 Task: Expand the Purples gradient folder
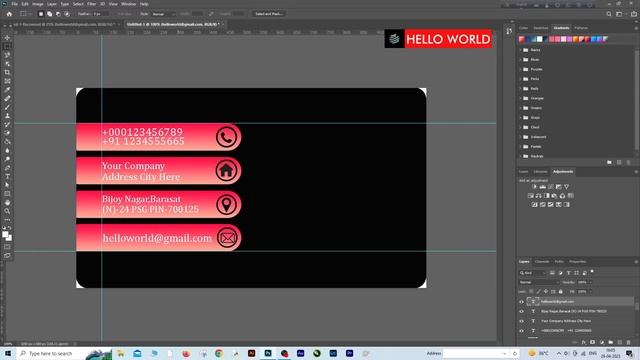point(520,69)
